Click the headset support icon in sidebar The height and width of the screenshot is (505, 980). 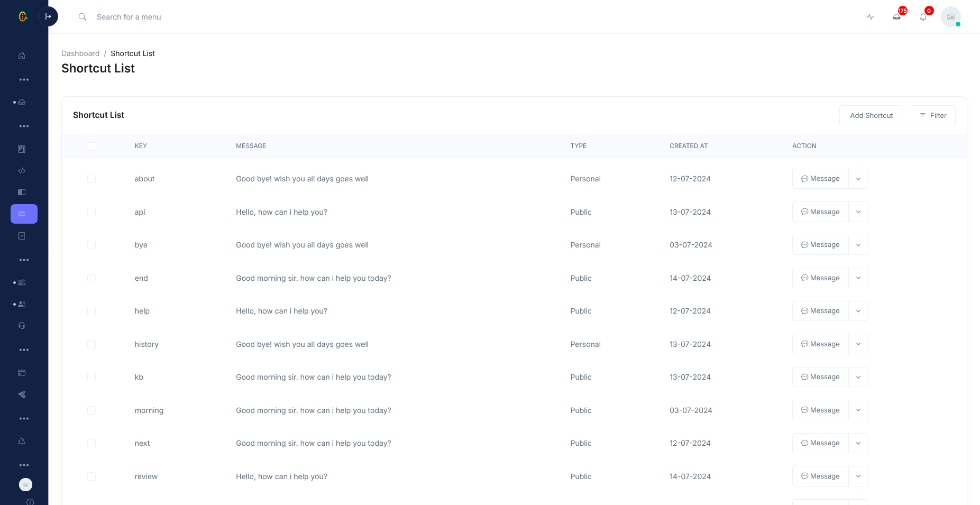22,326
